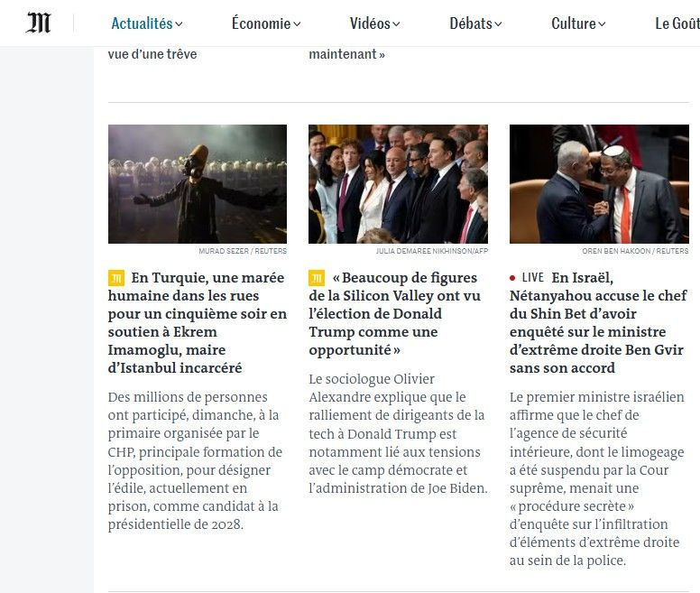Read the Silicon Valley Trump election headline
This screenshot has height=593, width=700.
[395, 313]
